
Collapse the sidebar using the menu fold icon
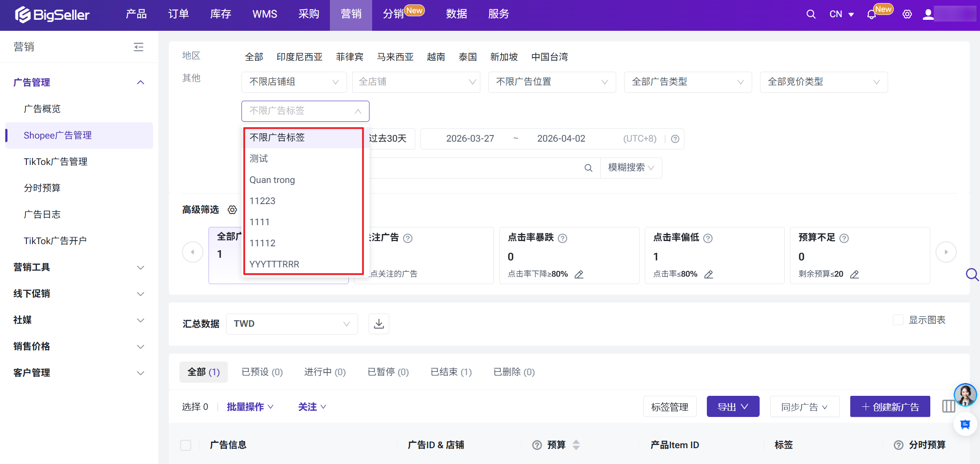[x=139, y=47]
